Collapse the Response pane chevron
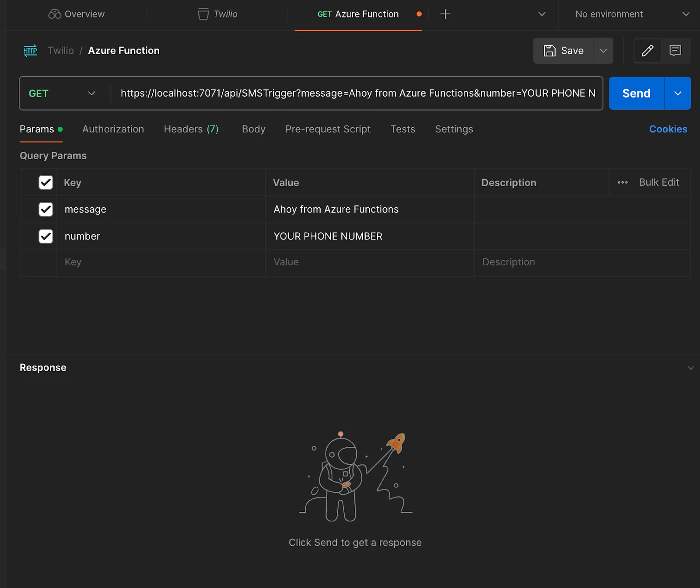The height and width of the screenshot is (588, 700). [x=691, y=368]
